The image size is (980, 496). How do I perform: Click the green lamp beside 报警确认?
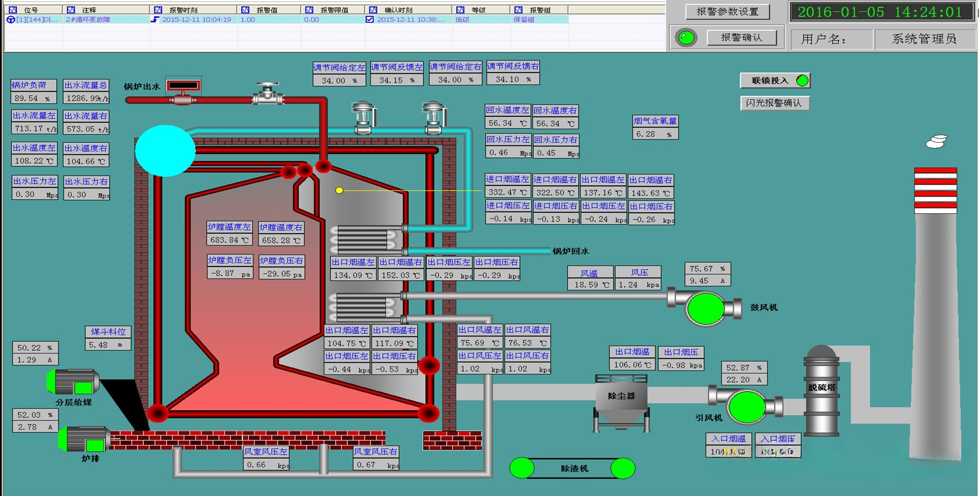pyautogui.click(x=686, y=38)
